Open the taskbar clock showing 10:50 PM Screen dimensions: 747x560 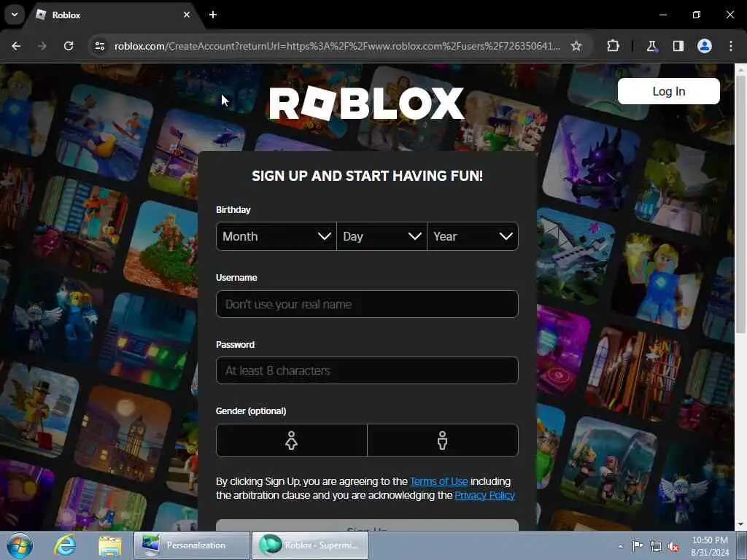pyautogui.click(x=710, y=546)
